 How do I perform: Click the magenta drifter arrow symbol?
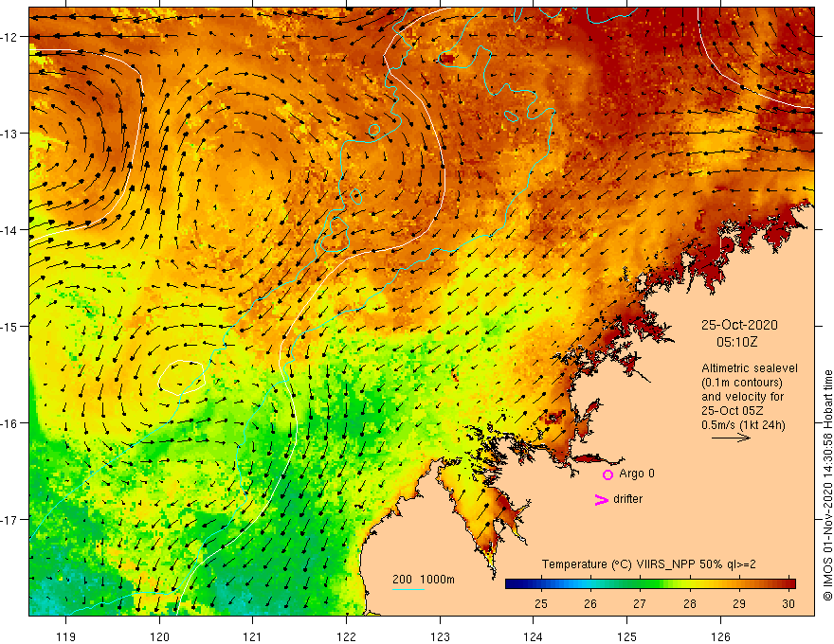pyautogui.click(x=601, y=499)
